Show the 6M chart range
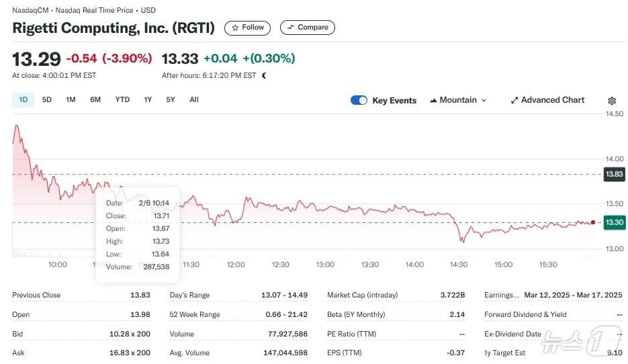This screenshot has width=628, height=364. coord(95,100)
